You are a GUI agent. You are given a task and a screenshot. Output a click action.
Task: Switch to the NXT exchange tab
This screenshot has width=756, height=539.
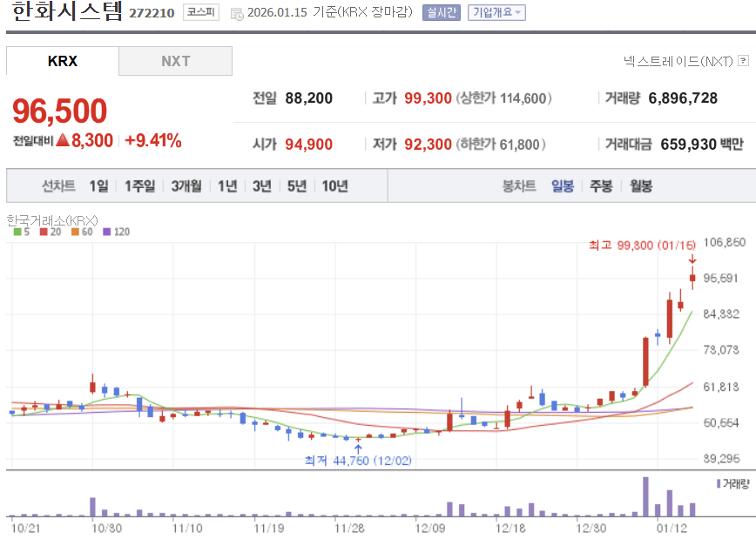pos(176,61)
